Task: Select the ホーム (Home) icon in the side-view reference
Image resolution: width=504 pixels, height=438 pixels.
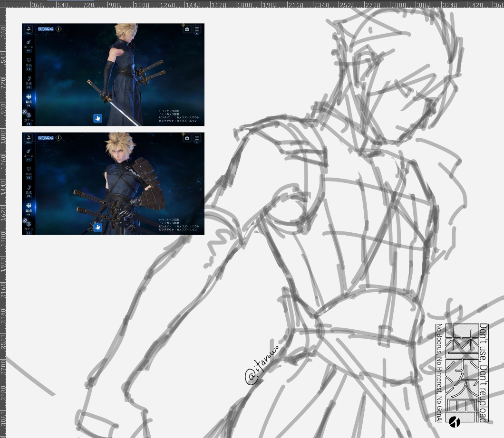Action: click(29, 44)
